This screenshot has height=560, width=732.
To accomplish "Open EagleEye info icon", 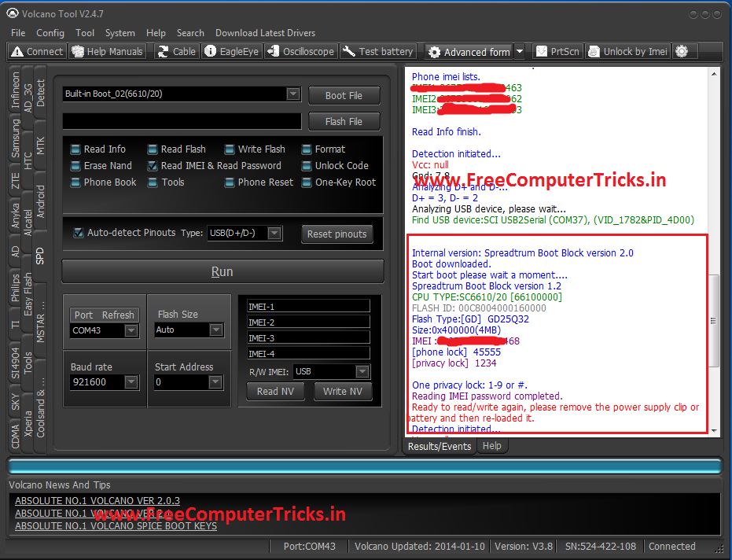I will point(211,51).
